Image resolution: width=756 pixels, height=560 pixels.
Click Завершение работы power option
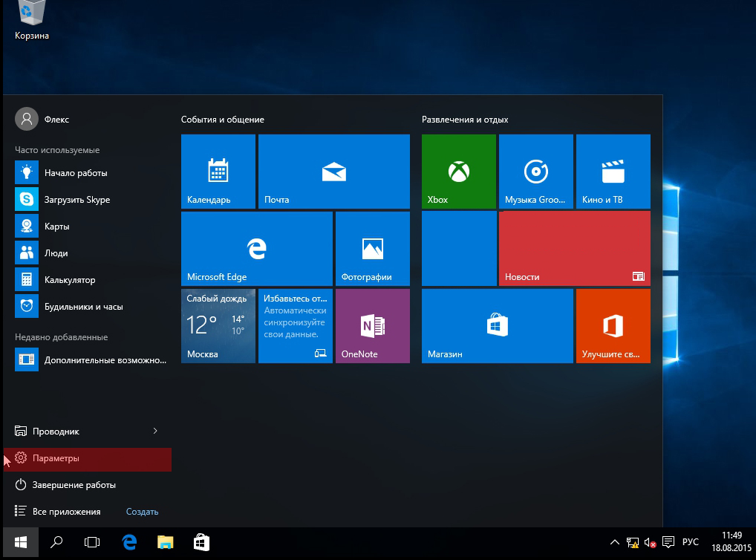pos(88,485)
